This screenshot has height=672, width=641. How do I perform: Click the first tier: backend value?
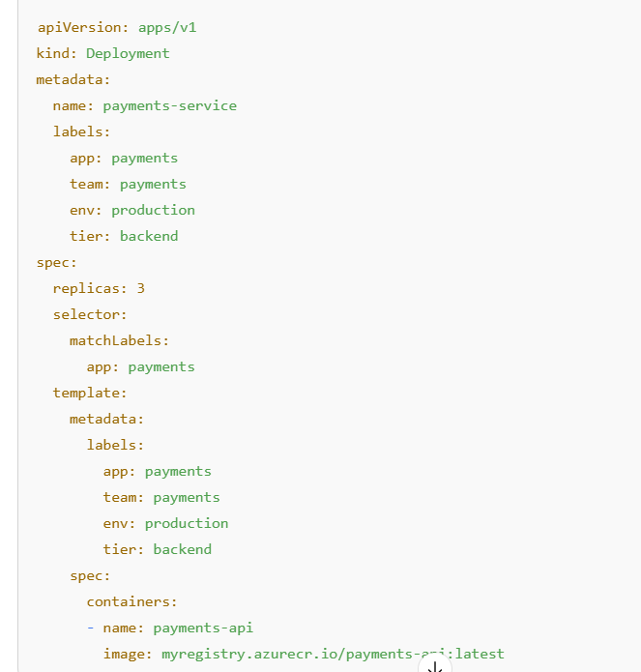[x=149, y=236]
